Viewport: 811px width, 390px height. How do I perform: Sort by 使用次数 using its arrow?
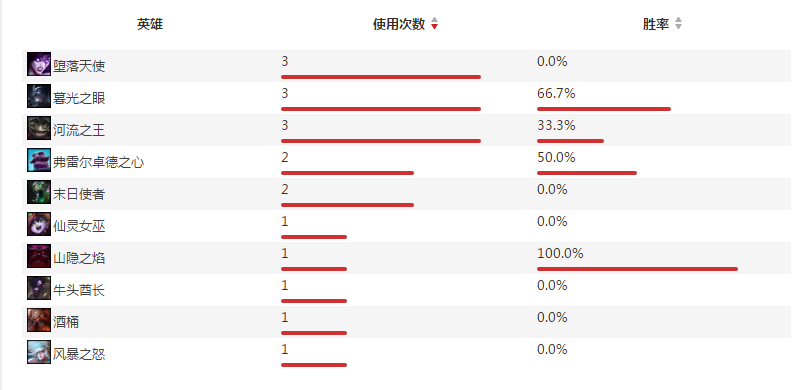(434, 24)
